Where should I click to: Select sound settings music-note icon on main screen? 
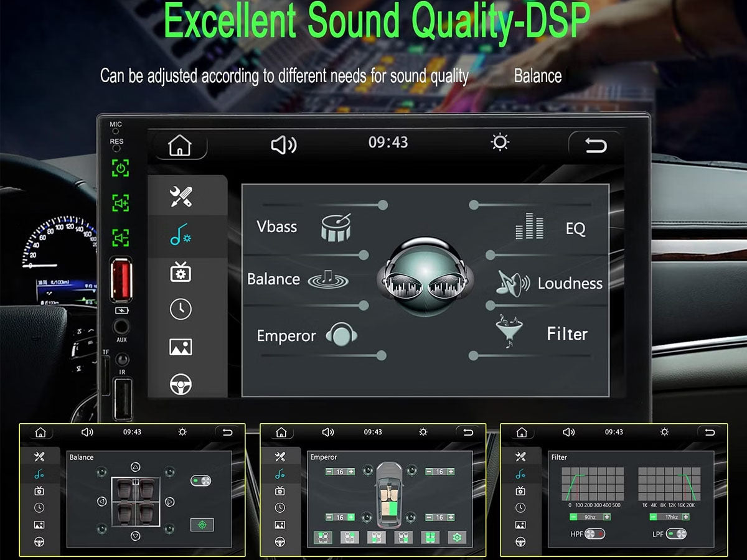click(181, 236)
